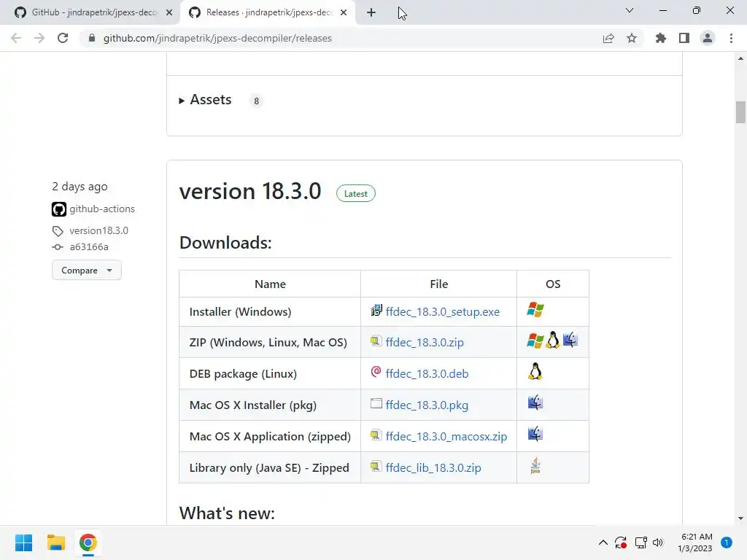Open the github-actions author link
The height and width of the screenshot is (560, 747).
click(102, 209)
